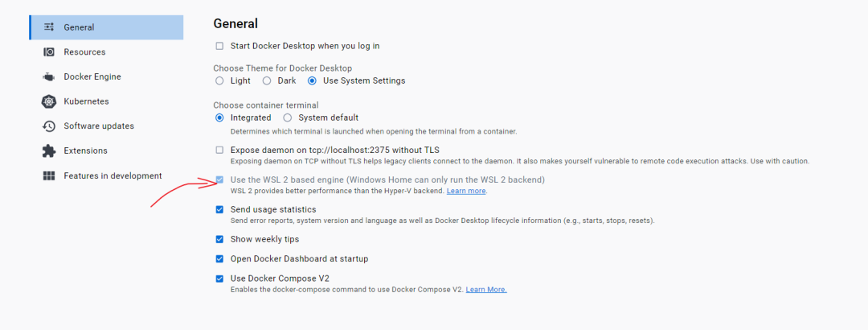The image size is (868, 330).
Task: Click the Software updates clock icon
Action: click(x=49, y=126)
